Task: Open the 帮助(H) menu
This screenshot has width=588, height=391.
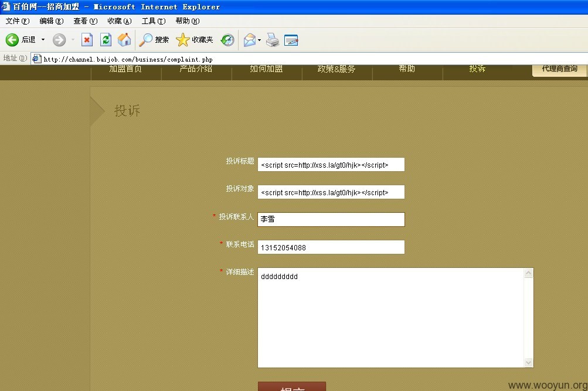Action: (x=188, y=21)
